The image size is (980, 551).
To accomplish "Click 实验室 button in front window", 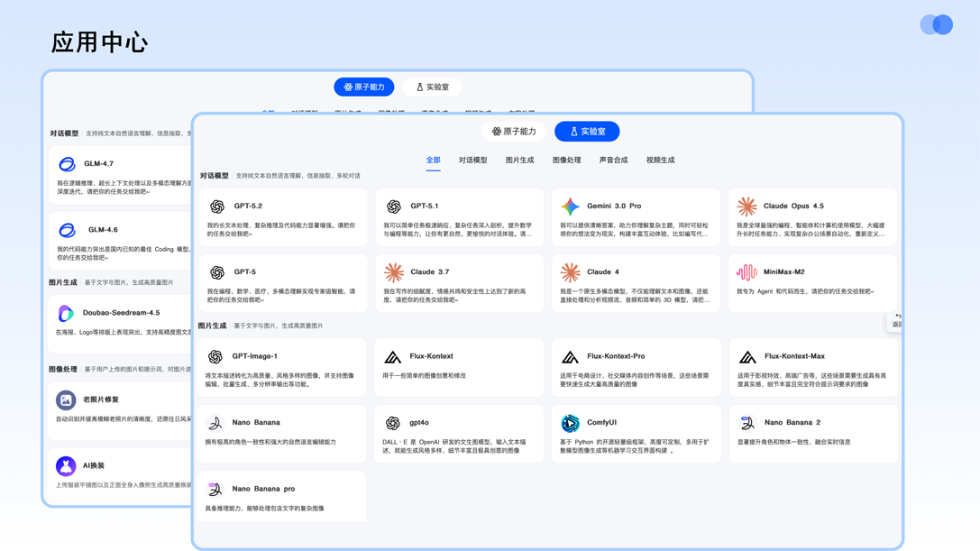I will pos(587,132).
